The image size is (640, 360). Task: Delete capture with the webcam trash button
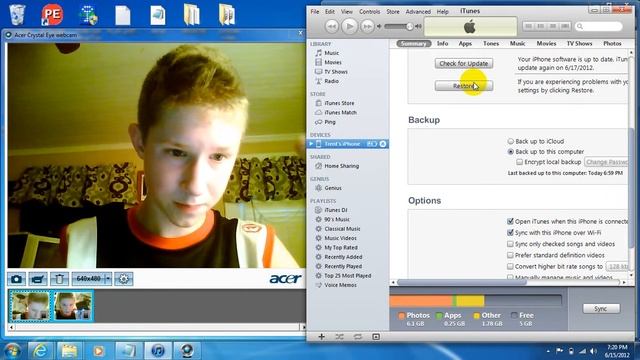click(59, 279)
